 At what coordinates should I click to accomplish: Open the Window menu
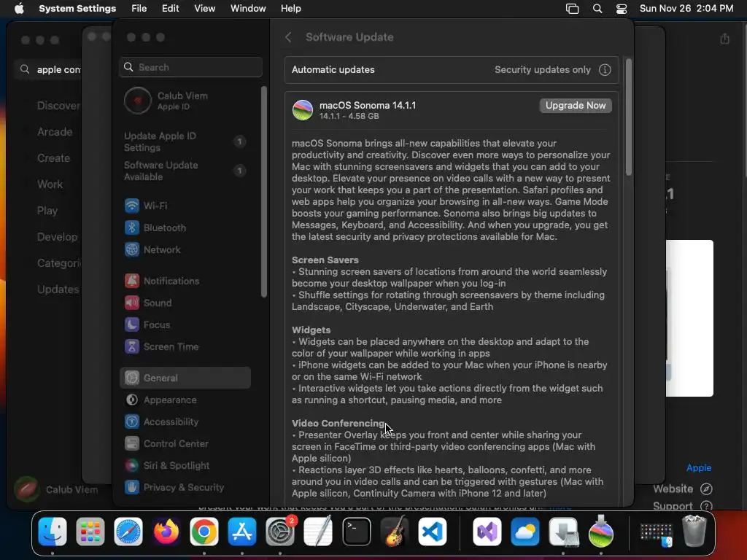pyautogui.click(x=248, y=9)
